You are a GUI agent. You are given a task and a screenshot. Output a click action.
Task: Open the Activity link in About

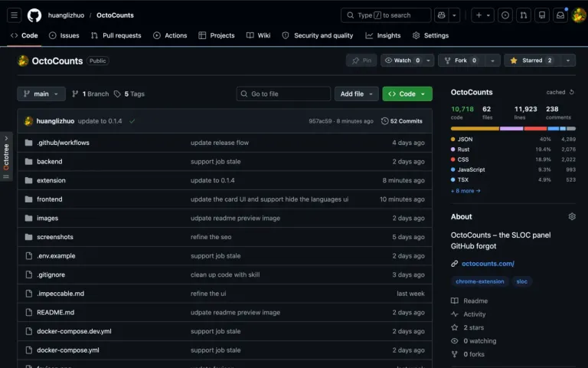469,314
